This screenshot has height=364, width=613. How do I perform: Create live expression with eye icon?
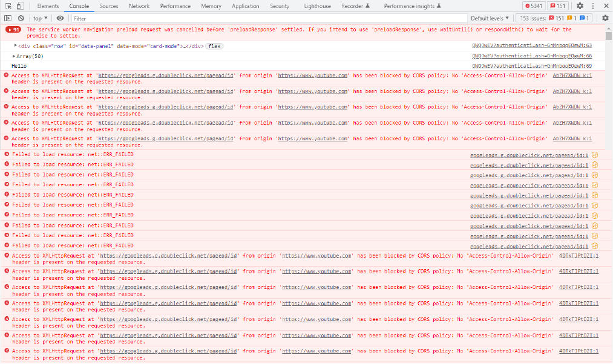tap(60, 18)
